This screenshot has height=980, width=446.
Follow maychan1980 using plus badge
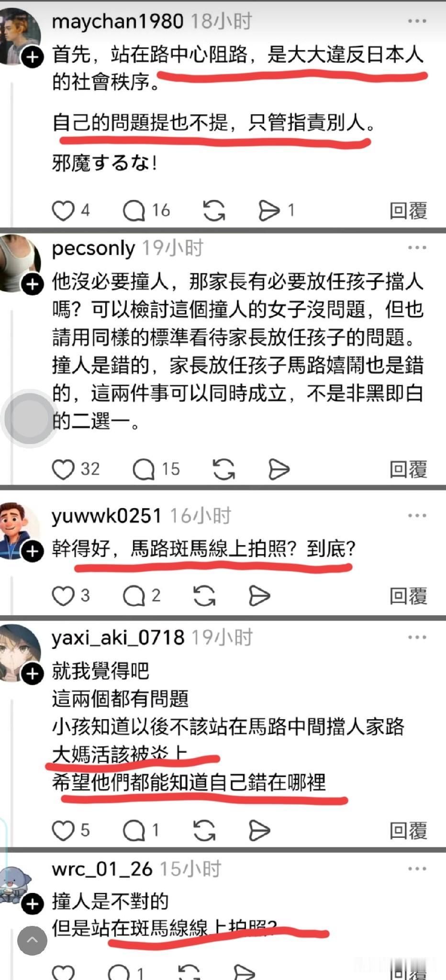pyautogui.click(x=33, y=58)
